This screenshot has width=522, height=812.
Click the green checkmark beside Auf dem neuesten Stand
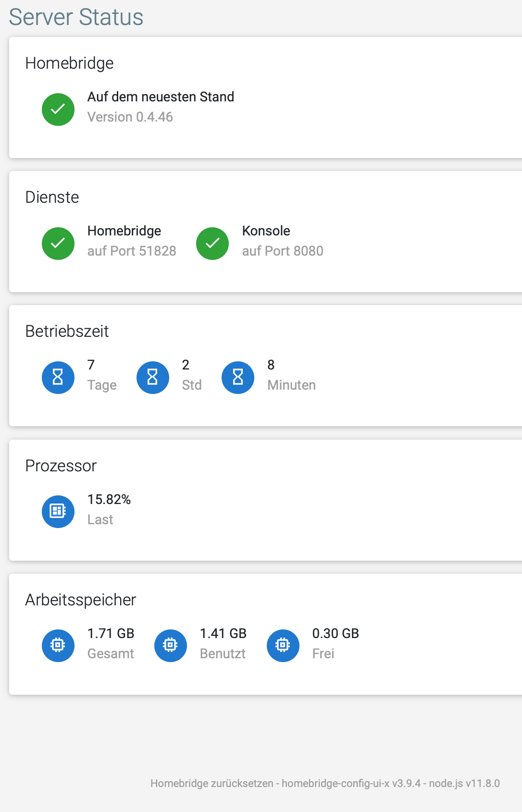pyautogui.click(x=58, y=110)
